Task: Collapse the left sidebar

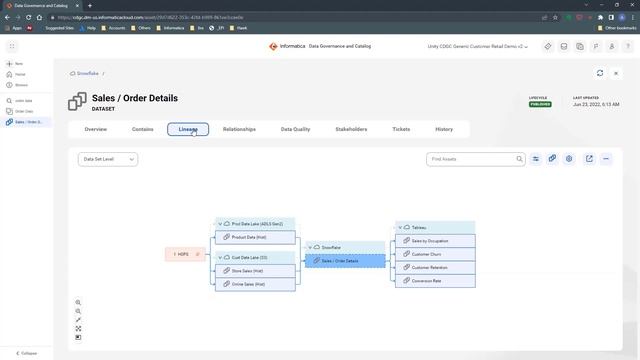Action: click(27, 353)
